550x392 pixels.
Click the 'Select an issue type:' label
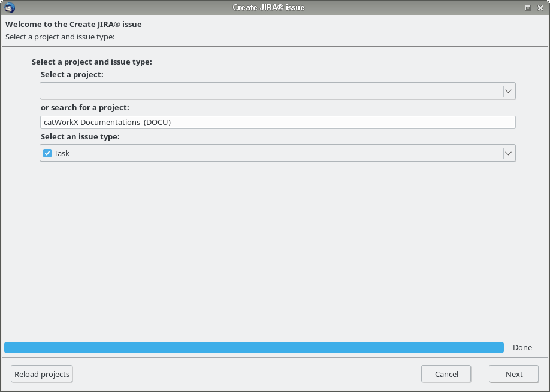[80, 137]
